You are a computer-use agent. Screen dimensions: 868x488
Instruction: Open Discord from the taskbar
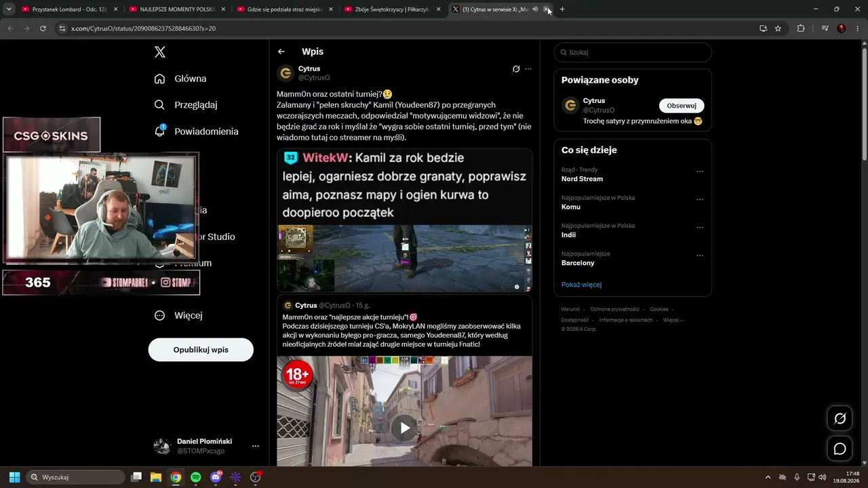pyautogui.click(x=216, y=477)
